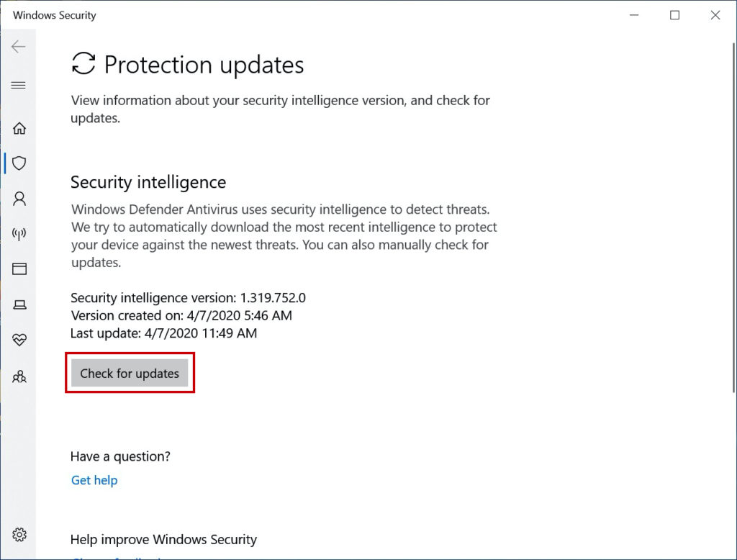Expand the navigation pane with the hamburger menu
Screen dimensions: 737x560
19,84
